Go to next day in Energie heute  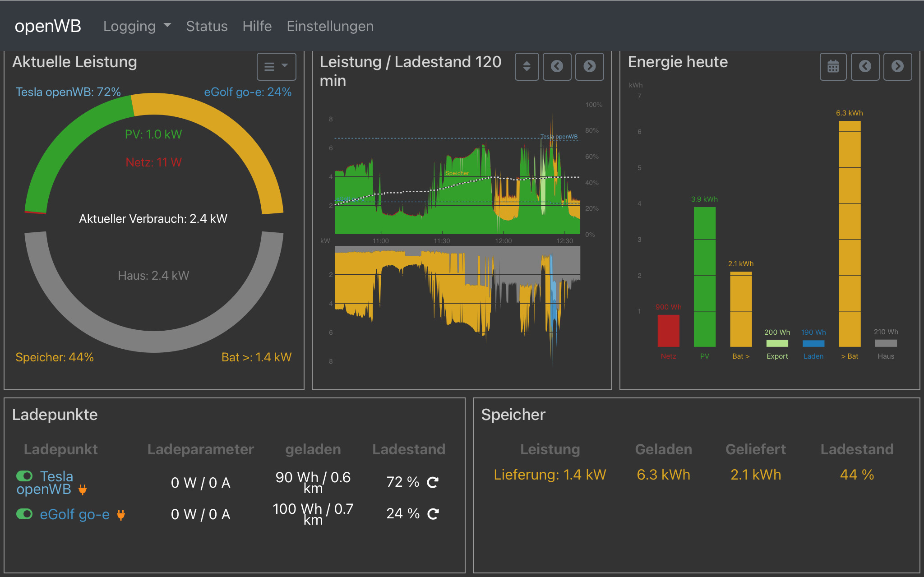click(897, 66)
